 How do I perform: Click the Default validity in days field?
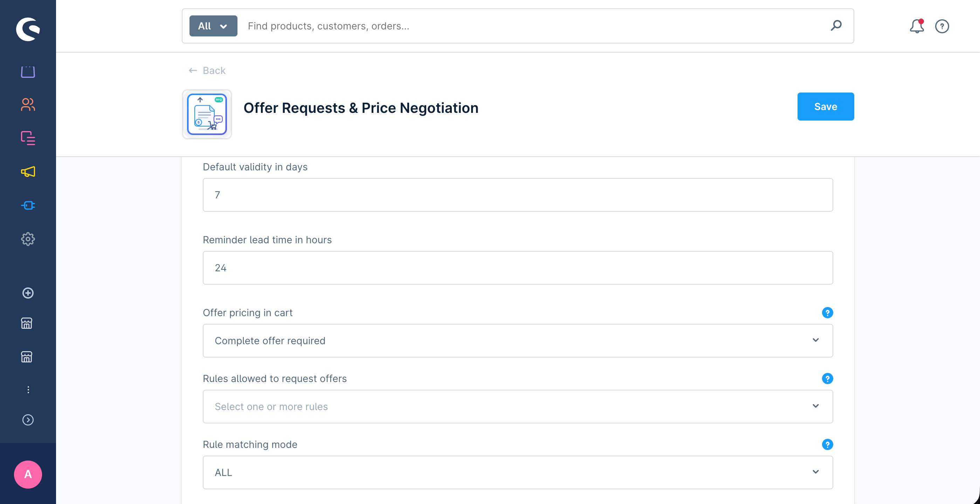pos(517,195)
